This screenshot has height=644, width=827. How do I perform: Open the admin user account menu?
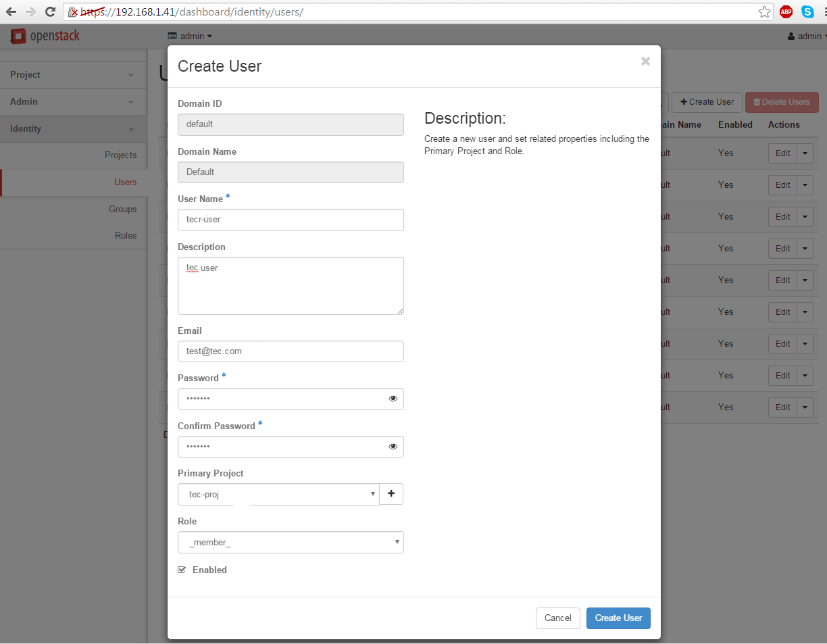(x=807, y=36)
